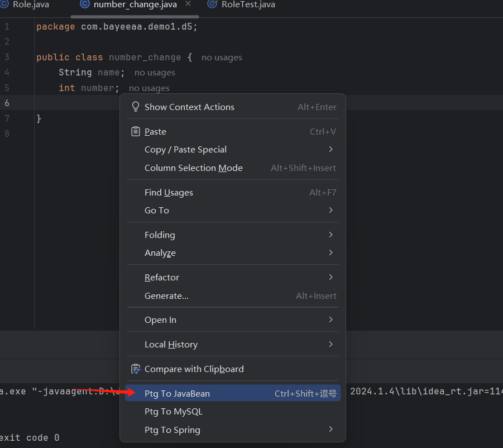Click the clipboard icon beside Paste
Image resolution: width=503 pixels, height=448 pixels.
(136, 132)
